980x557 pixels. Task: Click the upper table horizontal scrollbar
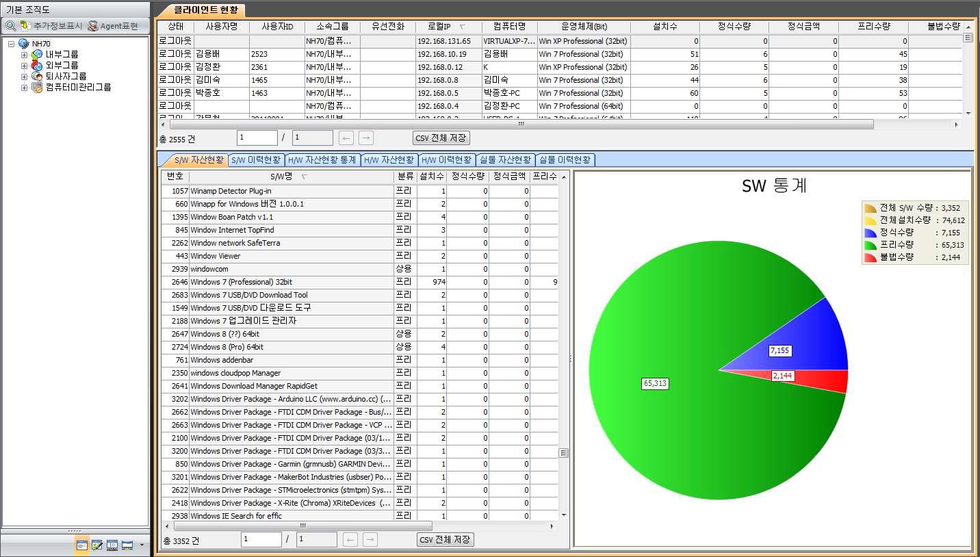(x=521, y=125)
